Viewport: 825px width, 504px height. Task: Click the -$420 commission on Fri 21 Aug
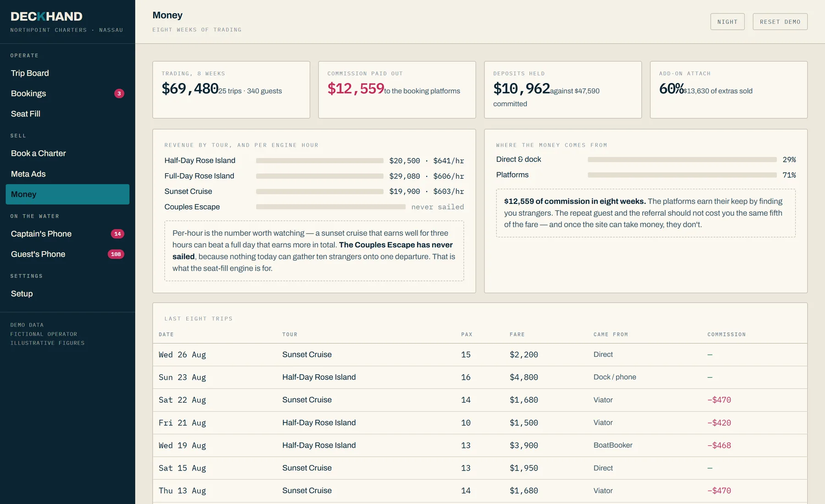719,423
